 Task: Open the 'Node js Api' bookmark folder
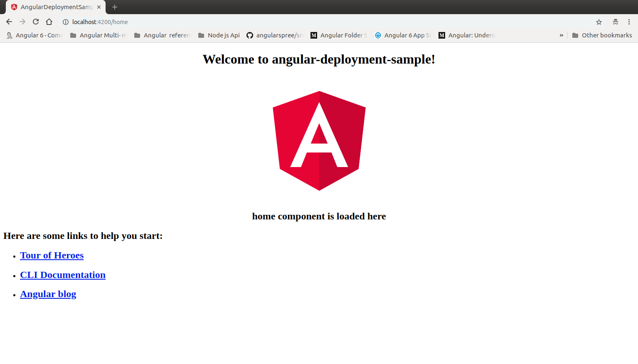pyautogui.click(x=219, y=35)
